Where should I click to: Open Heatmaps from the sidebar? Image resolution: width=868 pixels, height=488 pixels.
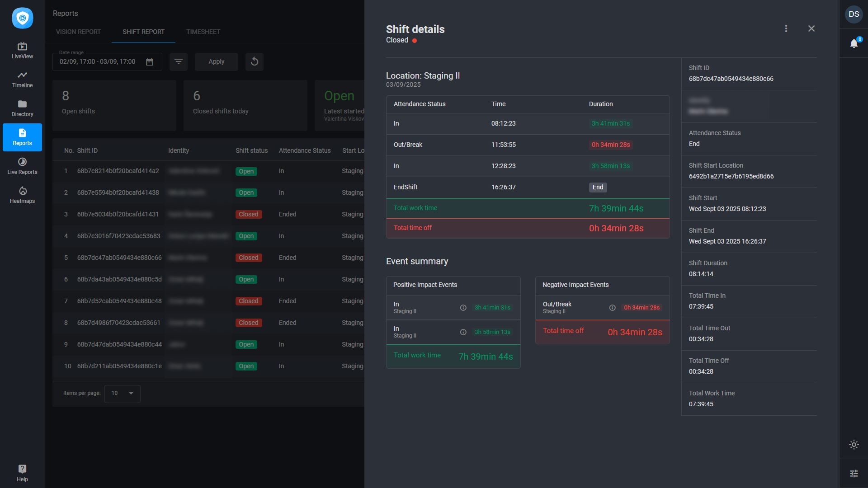pos(22,195)
